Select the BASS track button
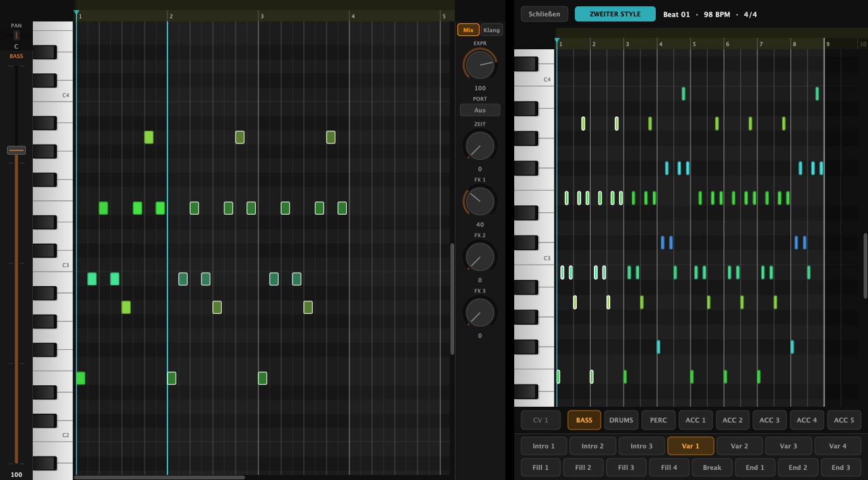 (584, 420)
